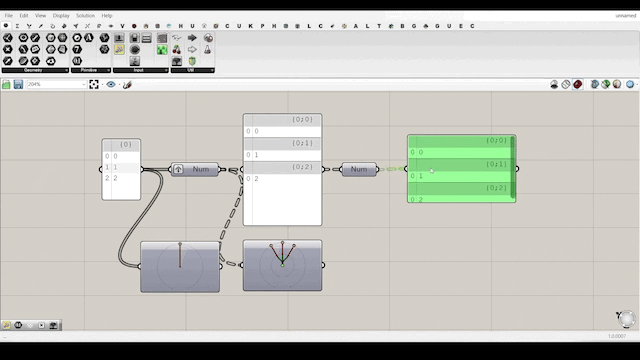Open the View menu
Image resolution: width=640 pixels, height=360 pixels.
click(x=40, y=16)
